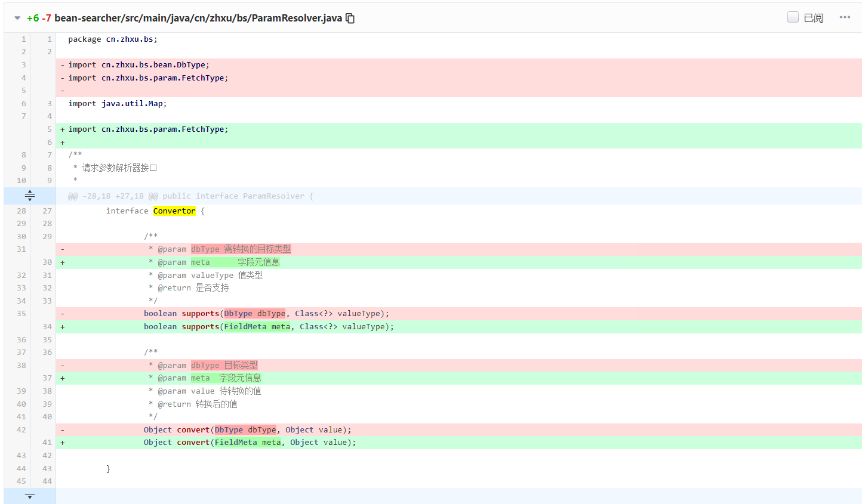Viewport: 862px width, 504px height.
Task: Click the added supports FieldMeta line
Action: (269, 327)
